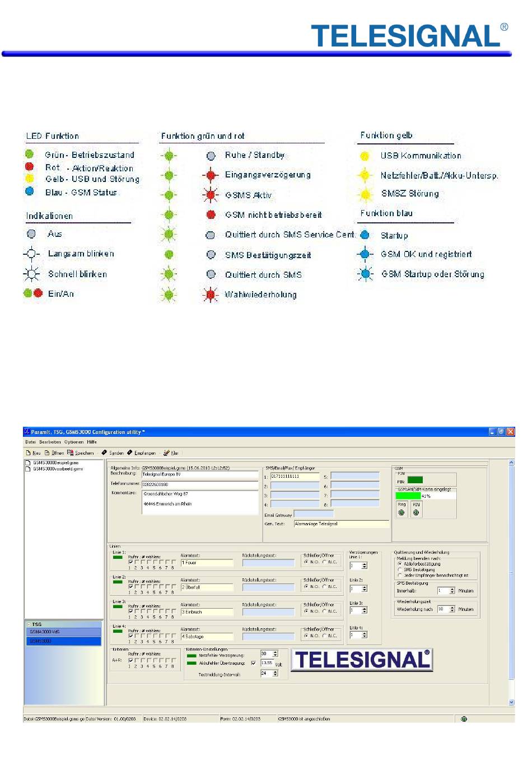The image size is (532, 761).
Task: Click SMS recipient field 5
Action: point(355,476)
